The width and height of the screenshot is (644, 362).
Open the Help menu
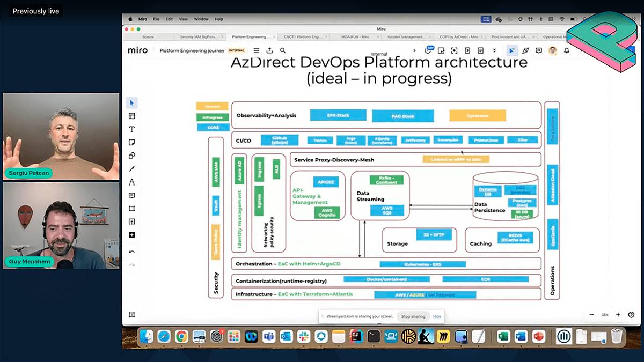218,19
